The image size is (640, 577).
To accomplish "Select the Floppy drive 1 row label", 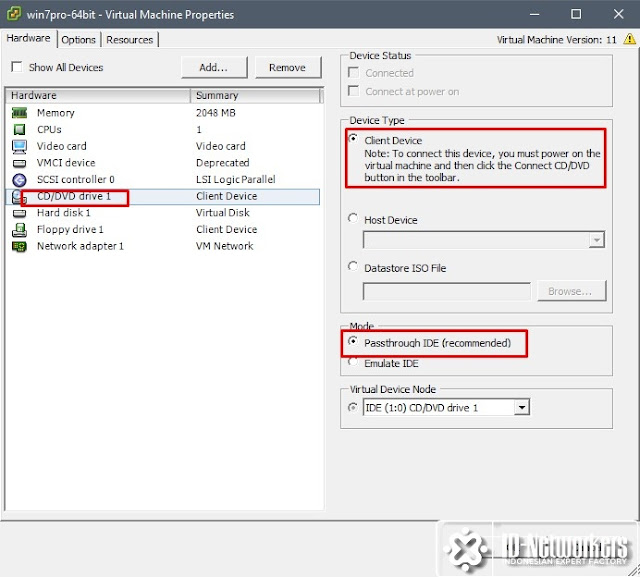I will 70,229.
